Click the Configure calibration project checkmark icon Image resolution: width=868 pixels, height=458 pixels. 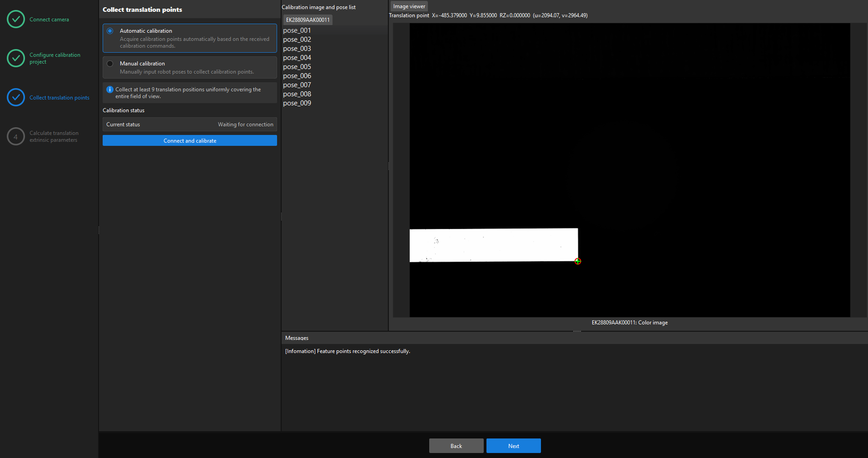[16, 58]
